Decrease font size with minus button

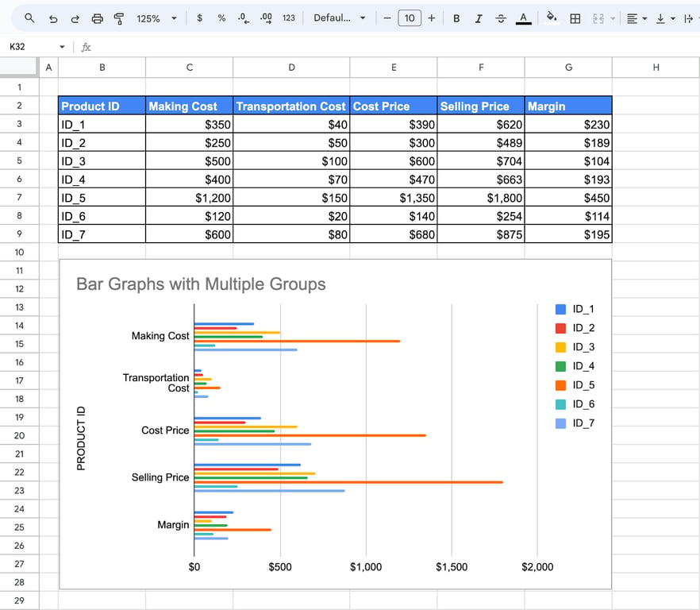coord(387,18)
